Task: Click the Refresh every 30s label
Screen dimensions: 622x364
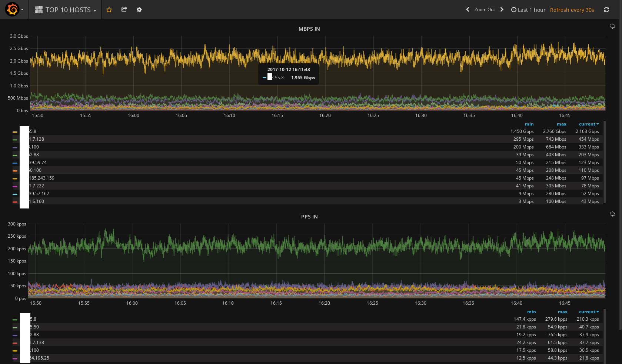Action: [572, 10]
